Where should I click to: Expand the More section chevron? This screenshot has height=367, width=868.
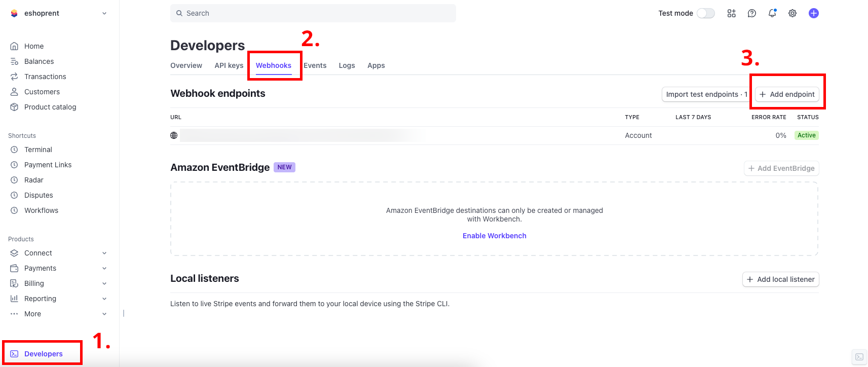(x=104, y=314)
